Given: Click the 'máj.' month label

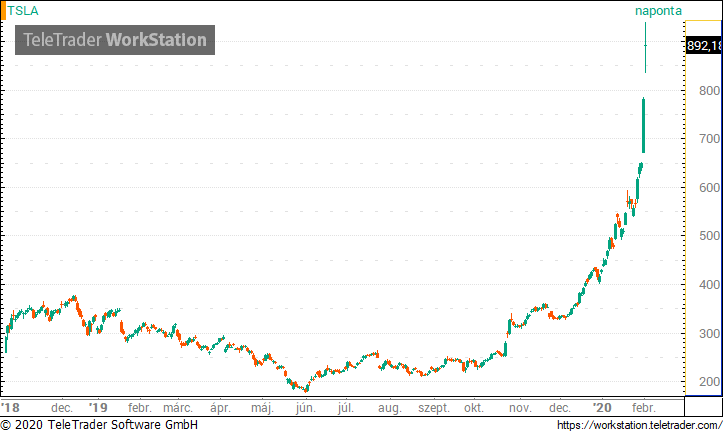Looking at the screenshot, I should point(262,408).
